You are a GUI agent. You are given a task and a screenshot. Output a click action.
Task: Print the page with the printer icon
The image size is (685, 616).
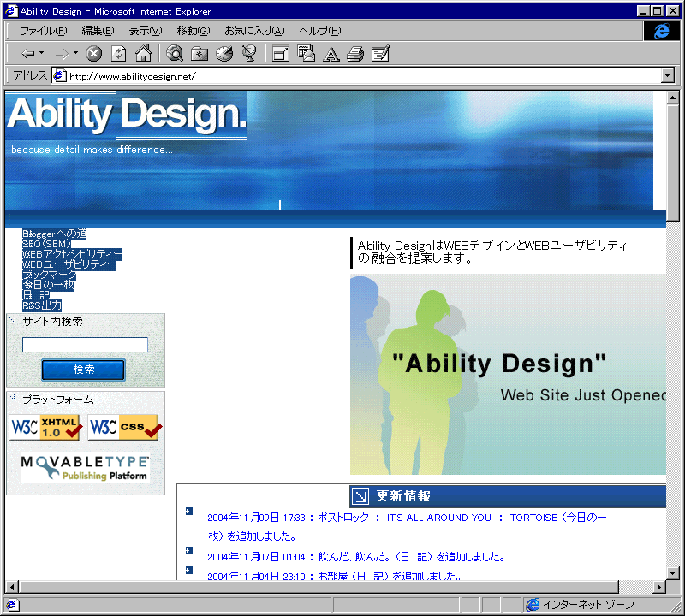coord(355,54)
